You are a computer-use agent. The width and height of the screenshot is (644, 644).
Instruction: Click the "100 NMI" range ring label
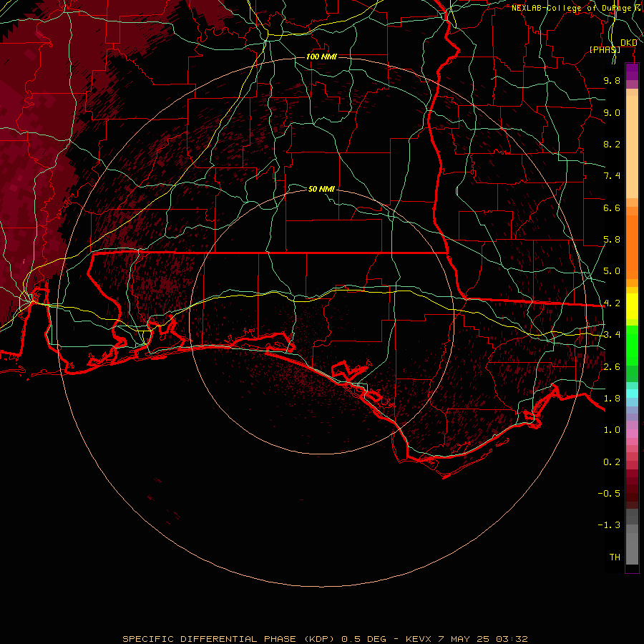click(x=321, y=57)
